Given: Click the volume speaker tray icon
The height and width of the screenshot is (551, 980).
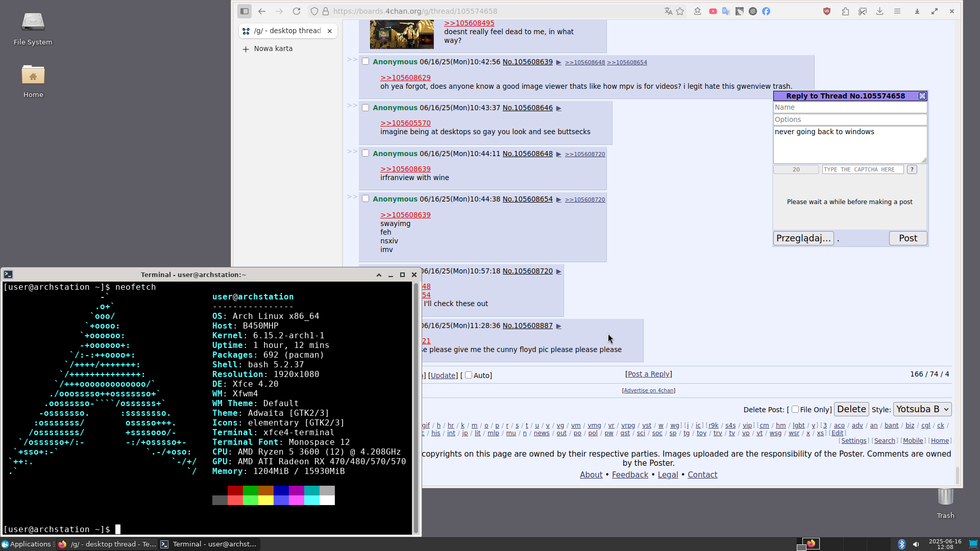Looking at the screenshot, I should 916,544.
